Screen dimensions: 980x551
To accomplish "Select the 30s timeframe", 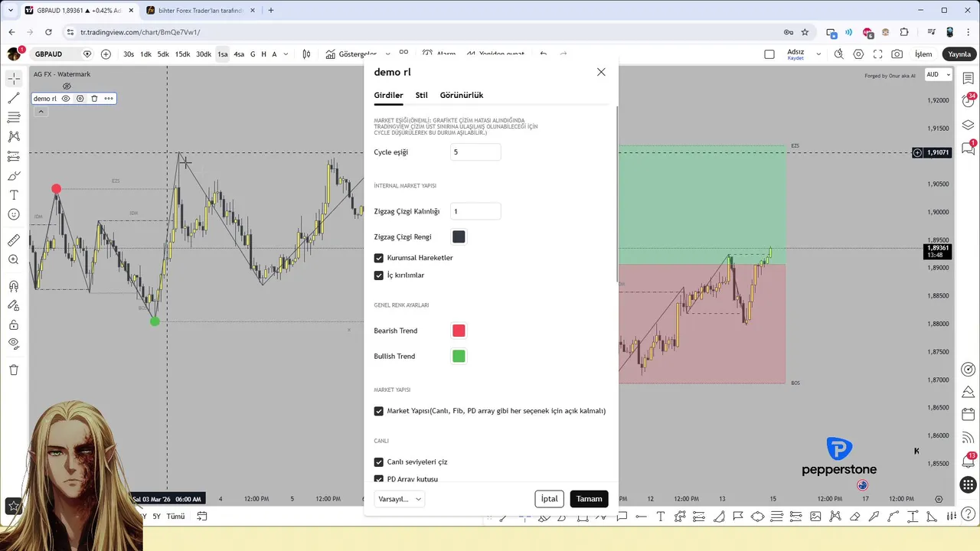I will coord(129,54).
